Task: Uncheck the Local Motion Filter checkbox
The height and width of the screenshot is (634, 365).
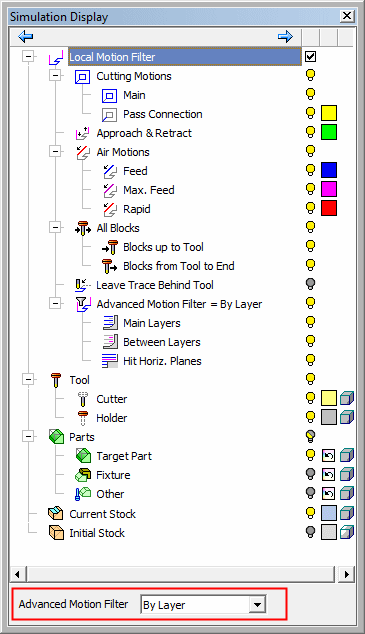Action: point(310,57)
